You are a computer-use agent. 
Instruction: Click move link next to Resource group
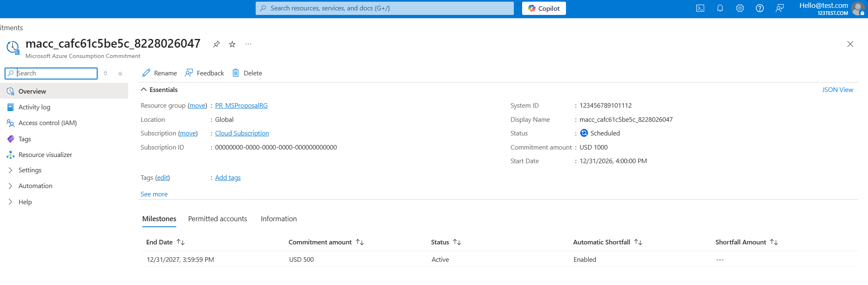pyautogui.click(x=197, y=106)
